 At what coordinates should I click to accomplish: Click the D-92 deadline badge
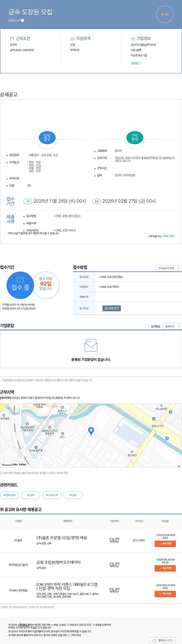pyautogui.click(x=165, y=14)
